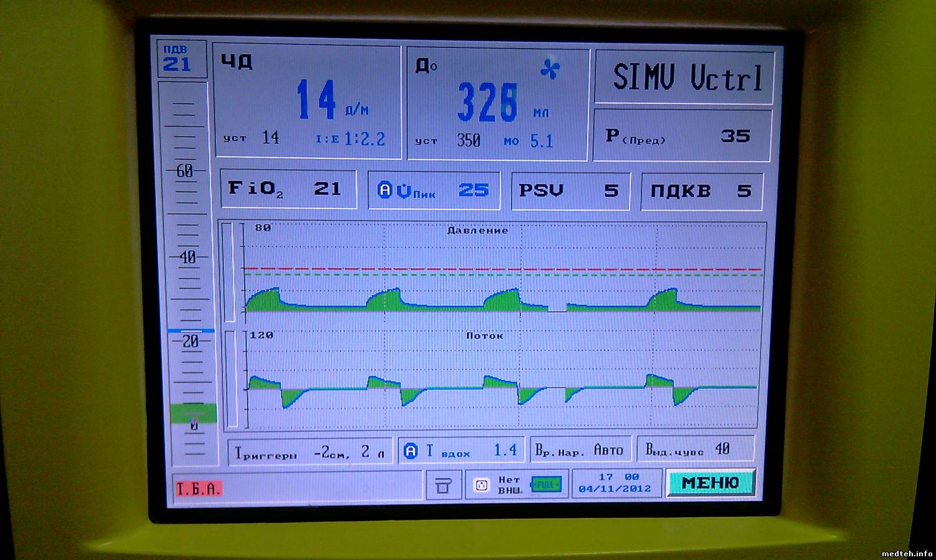The width and height of the screenshot is (936, 560).
Task: Tap the auto 'A' icon beside T вдох
Action: tap(411, 451)
